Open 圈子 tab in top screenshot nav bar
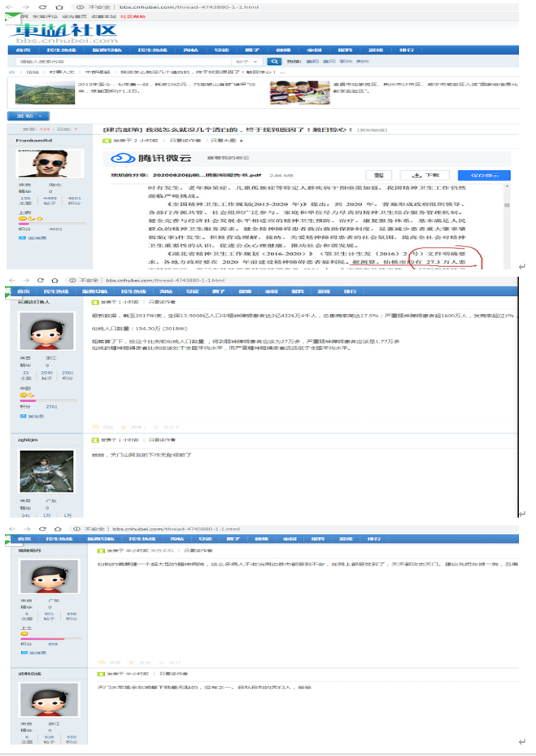 click(x=252, y=50)
